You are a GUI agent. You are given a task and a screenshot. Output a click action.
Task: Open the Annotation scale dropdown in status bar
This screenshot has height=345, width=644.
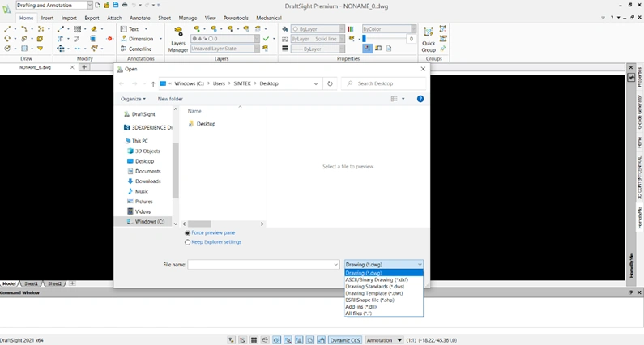pyautogui.click(x=399, y=340)
